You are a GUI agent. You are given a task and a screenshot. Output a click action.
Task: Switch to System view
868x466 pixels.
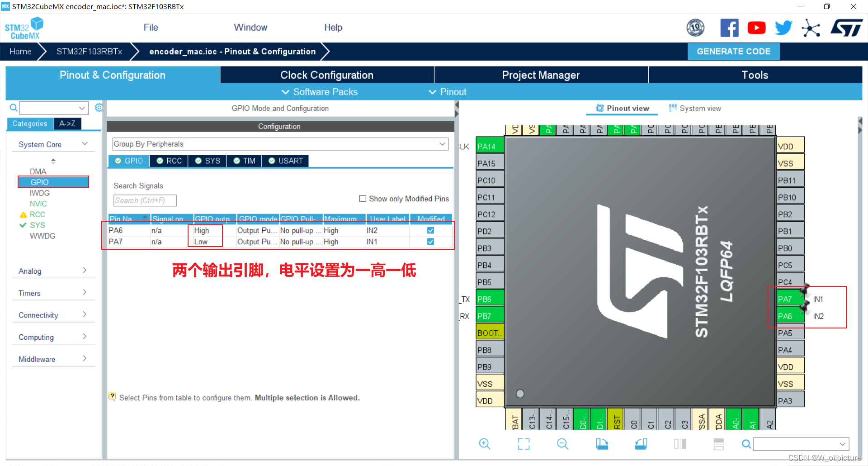click(695, 108)
